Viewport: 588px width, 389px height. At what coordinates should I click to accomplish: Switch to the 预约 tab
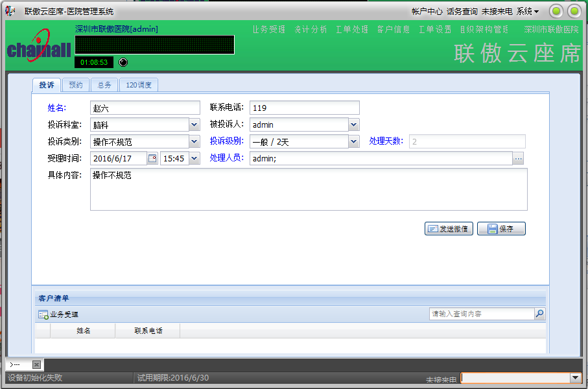(76, 85)
